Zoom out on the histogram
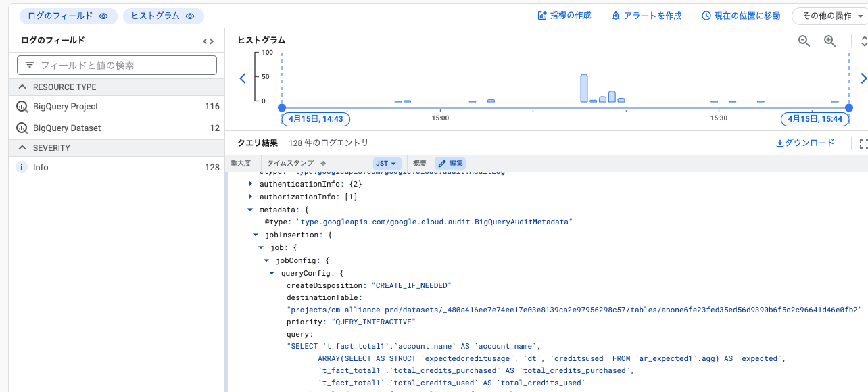This screenshot has height=392, width=868. tap(803, 41)
